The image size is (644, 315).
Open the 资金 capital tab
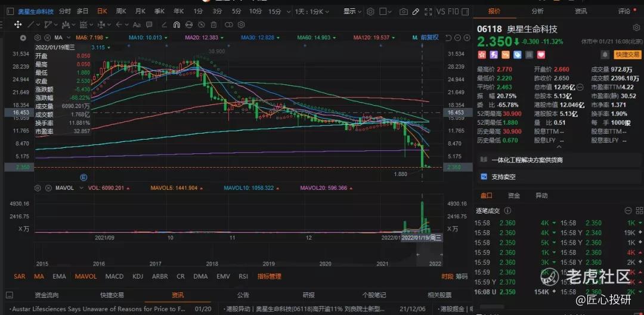pyautogui.click(x=514, y=196)
